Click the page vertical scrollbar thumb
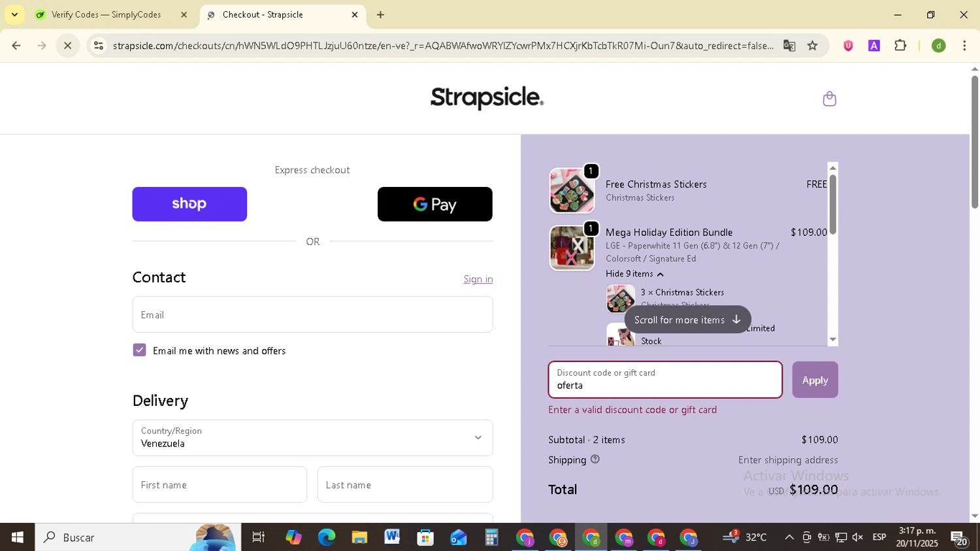The image size is (980, 551). click(x=974, y=142)
